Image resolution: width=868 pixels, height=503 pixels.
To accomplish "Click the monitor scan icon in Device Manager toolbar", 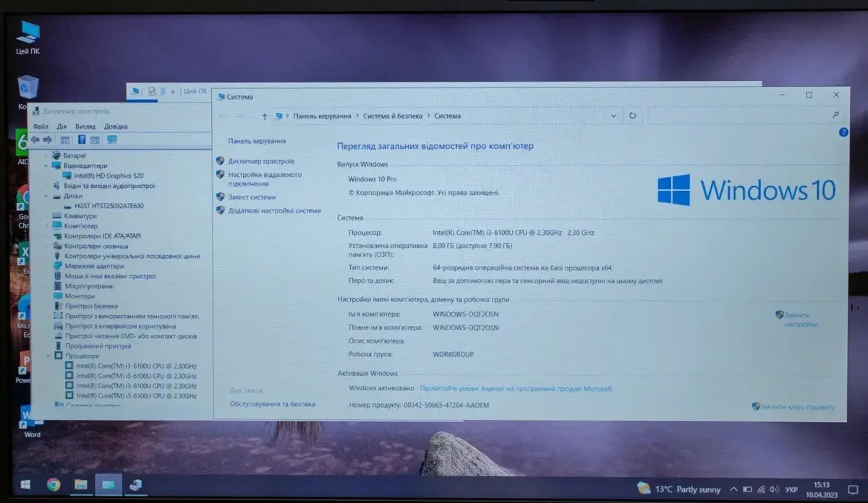I will (112, 139).
